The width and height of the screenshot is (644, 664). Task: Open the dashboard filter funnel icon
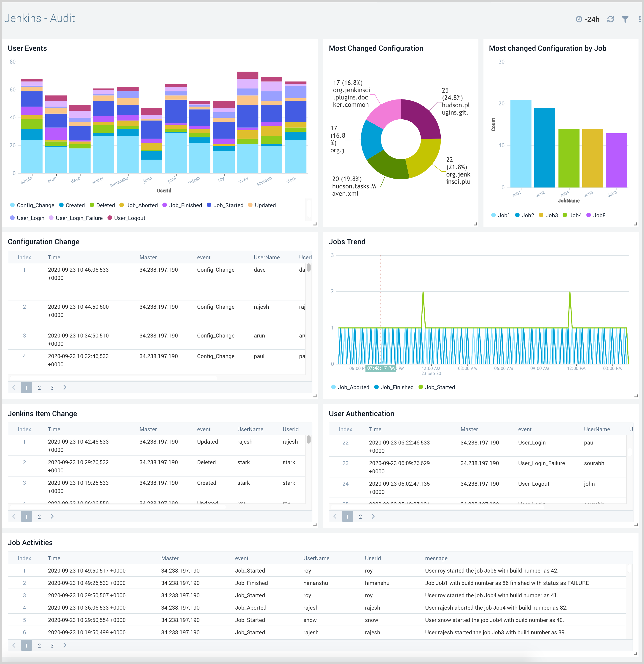625,19
